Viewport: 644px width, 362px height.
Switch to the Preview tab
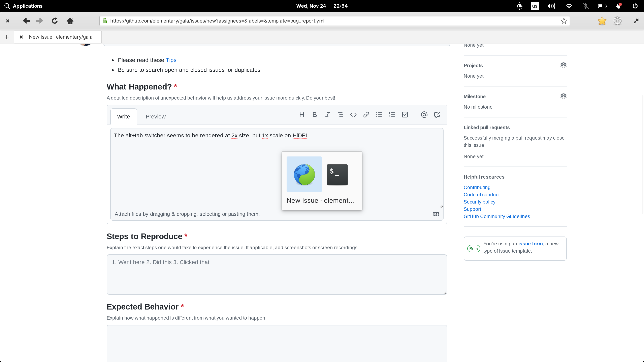pos(156,116)
